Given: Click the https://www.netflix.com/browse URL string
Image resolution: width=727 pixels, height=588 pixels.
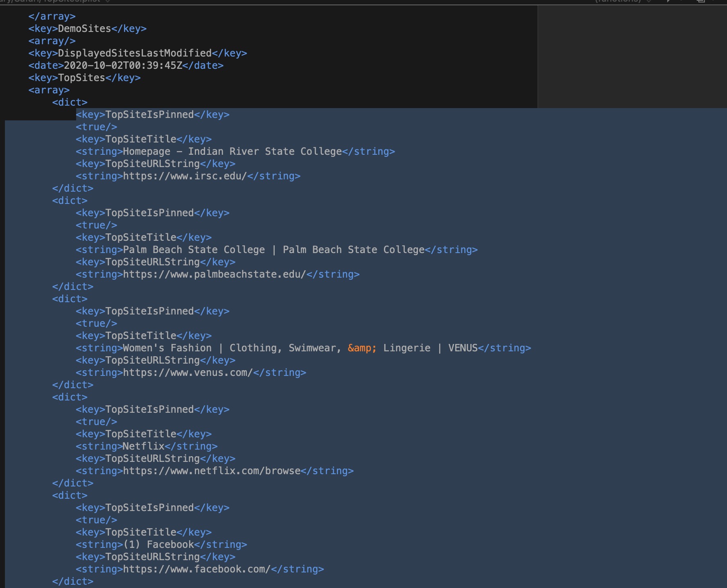Looking at the screenshot, I should coord(214,471).
